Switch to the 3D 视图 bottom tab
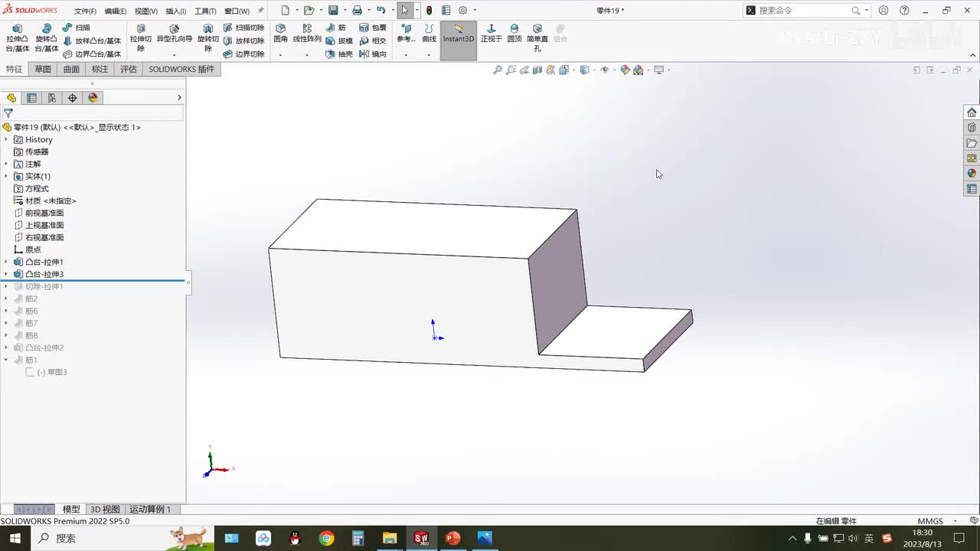Viewport: 980px width, 551px height. (x=105, y=509)
